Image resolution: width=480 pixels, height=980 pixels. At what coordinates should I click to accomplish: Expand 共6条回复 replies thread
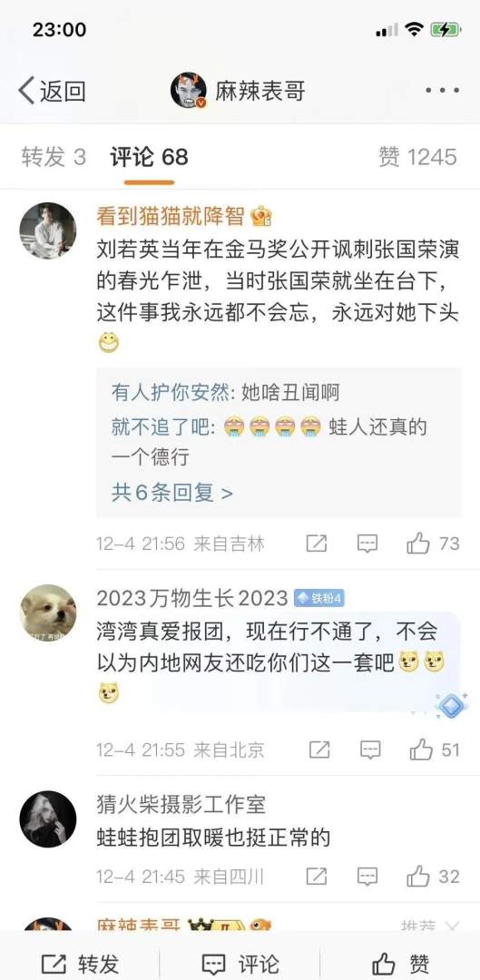[x=171, y=493]
